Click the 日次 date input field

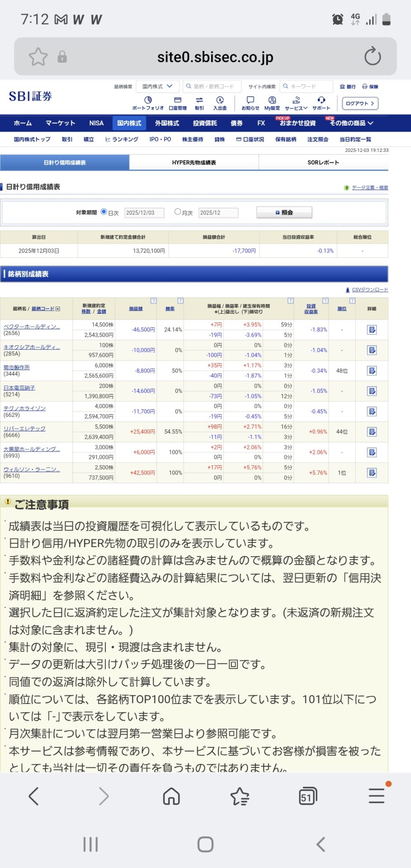tap(144, 212)
